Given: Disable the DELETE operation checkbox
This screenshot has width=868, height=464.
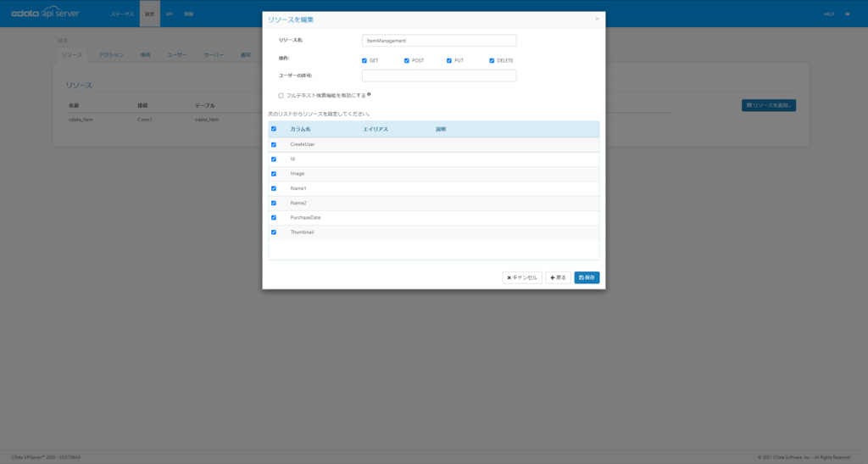Looking at the screenshot, I should click(492, 60).
